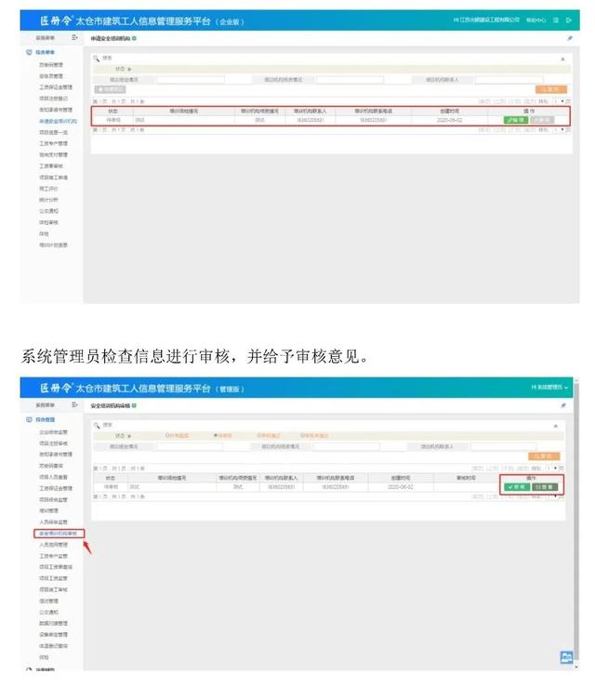This screenshot has height=700, width=595.
Task: Click the green 编辑 button in upper table
Action: tap(514, 120)
